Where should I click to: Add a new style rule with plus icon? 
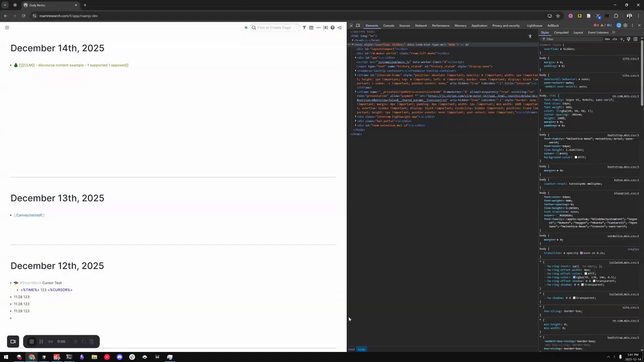[x=622, y=39]
